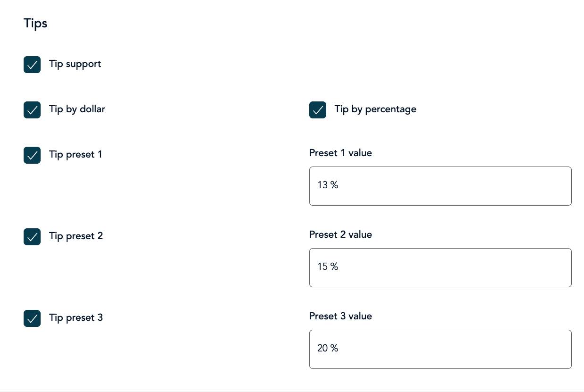This screenshot has width=584, height=392.
Task: Click the "Tip preset 1" label text
Action: click(x=76, y=155)
